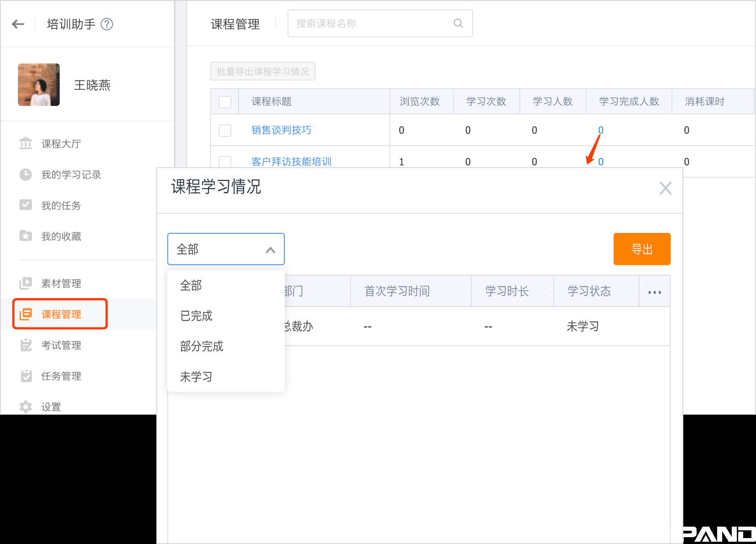This screenshot has height=544, width=756.
Task: Click the more columns ellipsis icon
Action: [654, 291]
